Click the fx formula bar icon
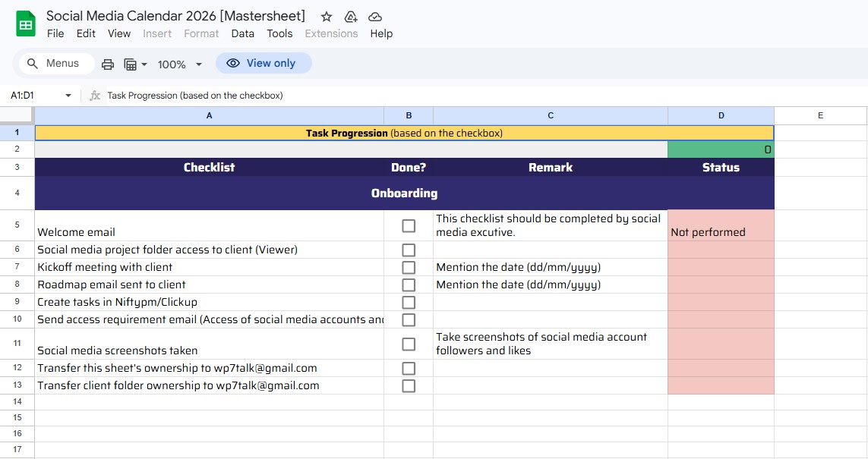The image size is (868, 459). 93,95
